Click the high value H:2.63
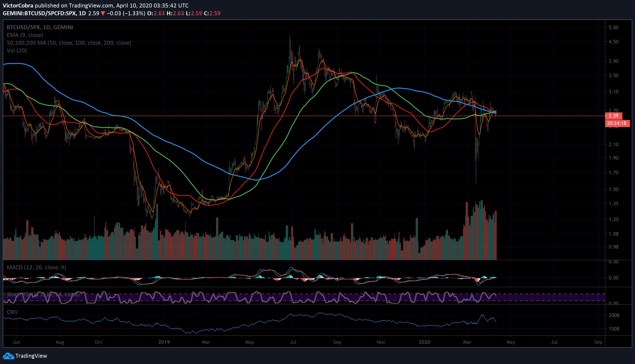 [175, 13]
